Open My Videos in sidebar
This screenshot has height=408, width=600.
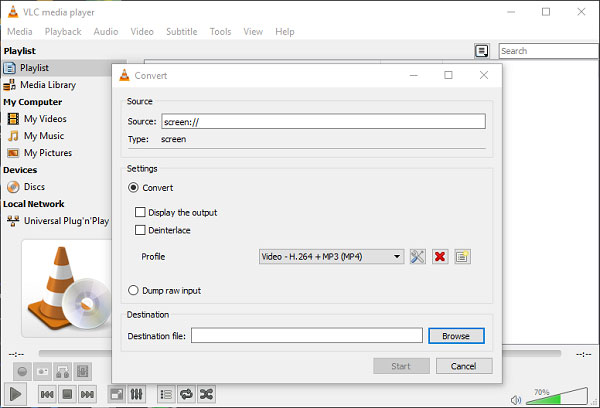[x=37, y=119]
